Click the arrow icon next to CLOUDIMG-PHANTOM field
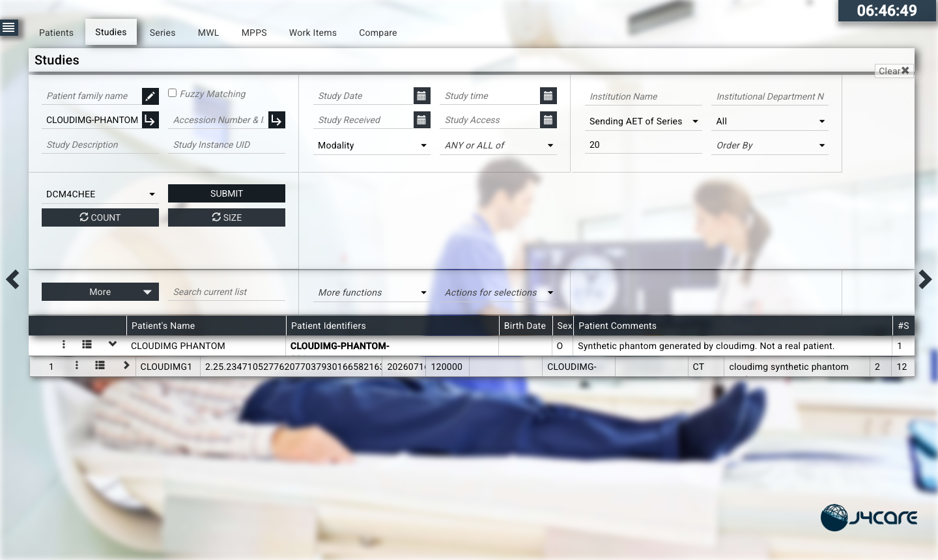This screenshot has height=560, width=938. pyautogui.click(x=150, y=120)
